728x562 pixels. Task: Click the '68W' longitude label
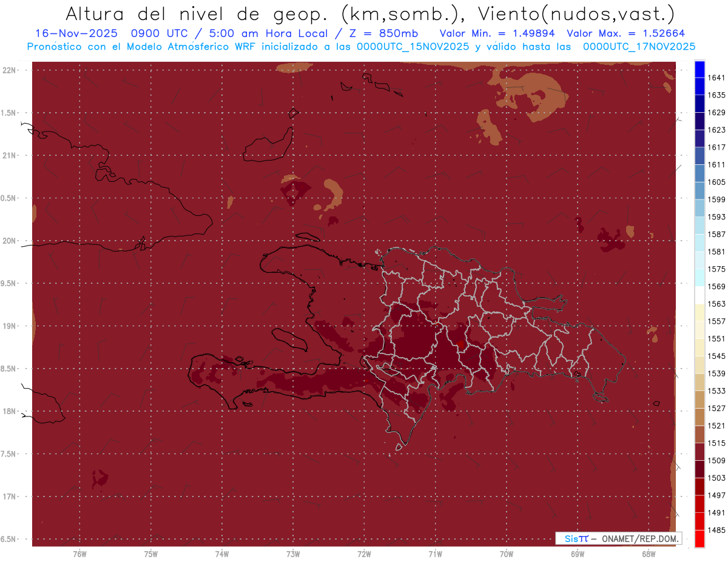(649, 553)
